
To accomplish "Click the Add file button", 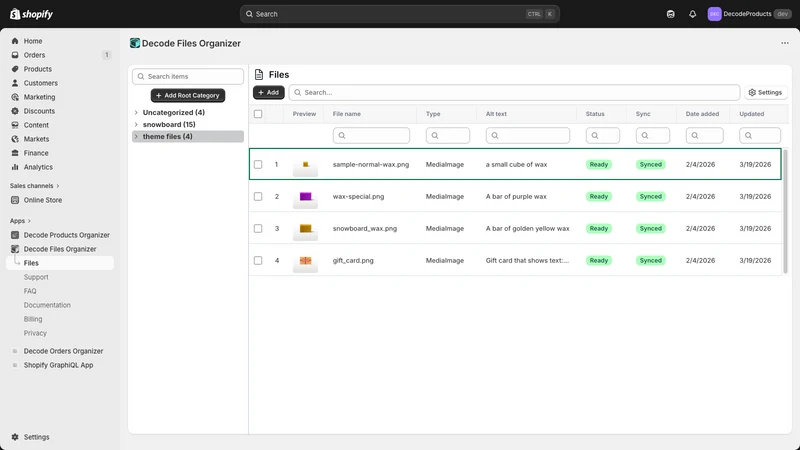I will click(x=268, y=92).
